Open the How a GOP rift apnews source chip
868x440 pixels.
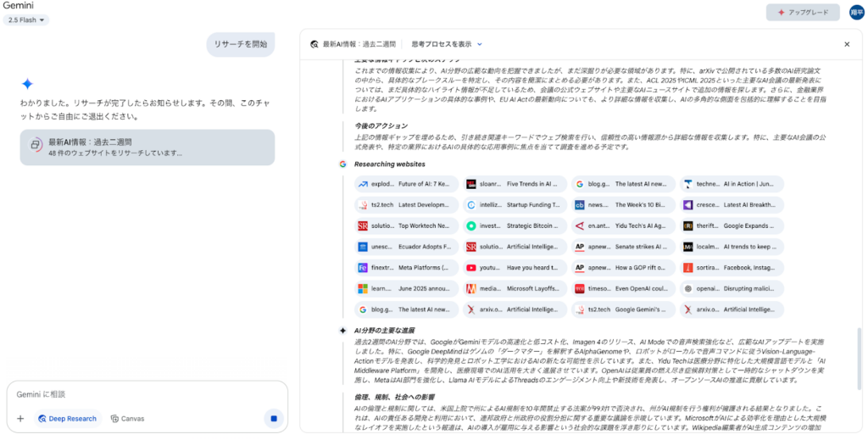pyautogui.click(x=623, y=268)
